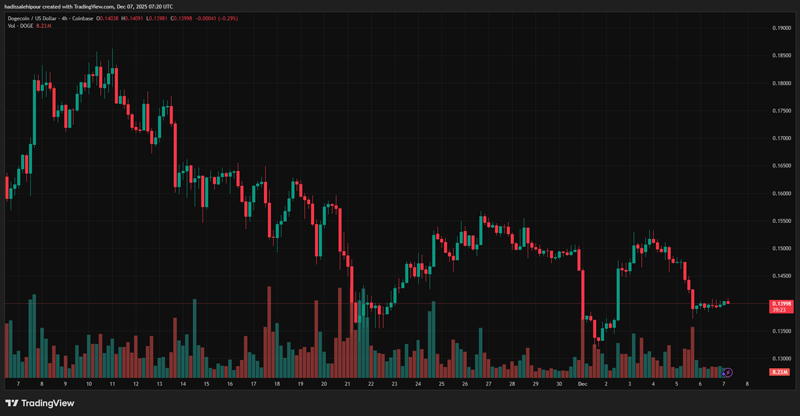Click the 0.16000 price axis label
The height and width of the screenshot is (416, 800).
(x=782, y=193)
